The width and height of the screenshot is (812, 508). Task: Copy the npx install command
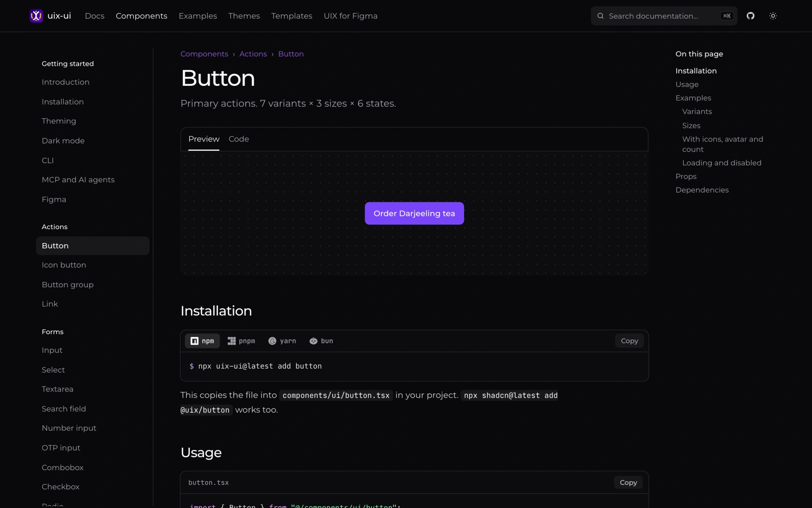pyautogui.click(x=629, y=341)
